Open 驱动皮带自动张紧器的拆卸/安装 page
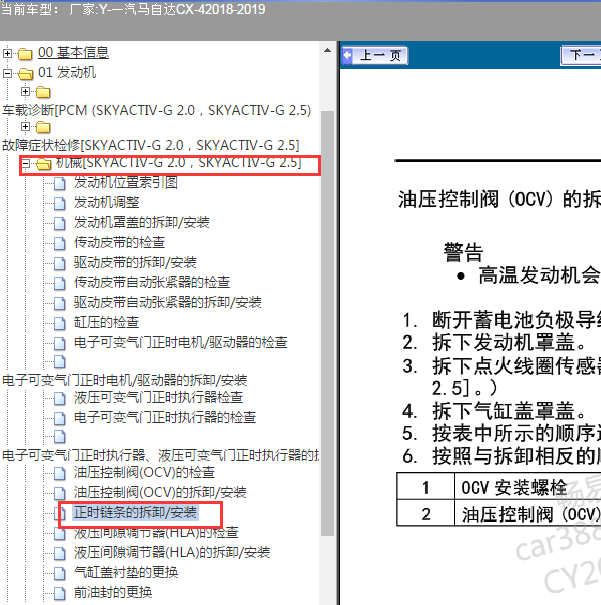 [x=167, y=302]
